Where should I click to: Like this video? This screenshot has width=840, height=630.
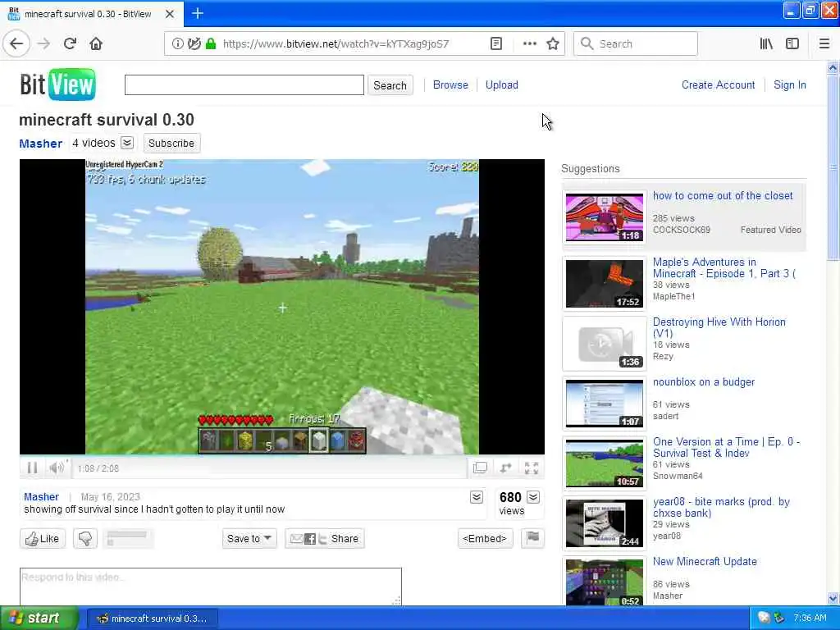coord(43,538)
